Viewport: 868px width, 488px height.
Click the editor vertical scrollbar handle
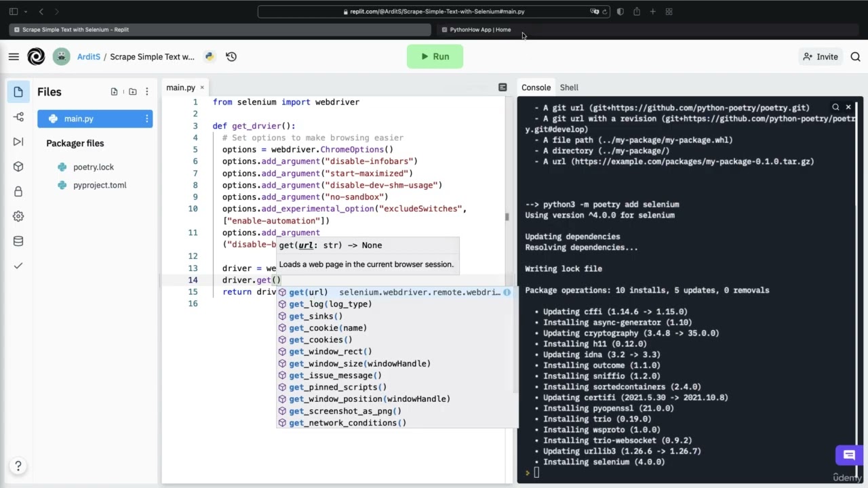[x=507, y=217]
